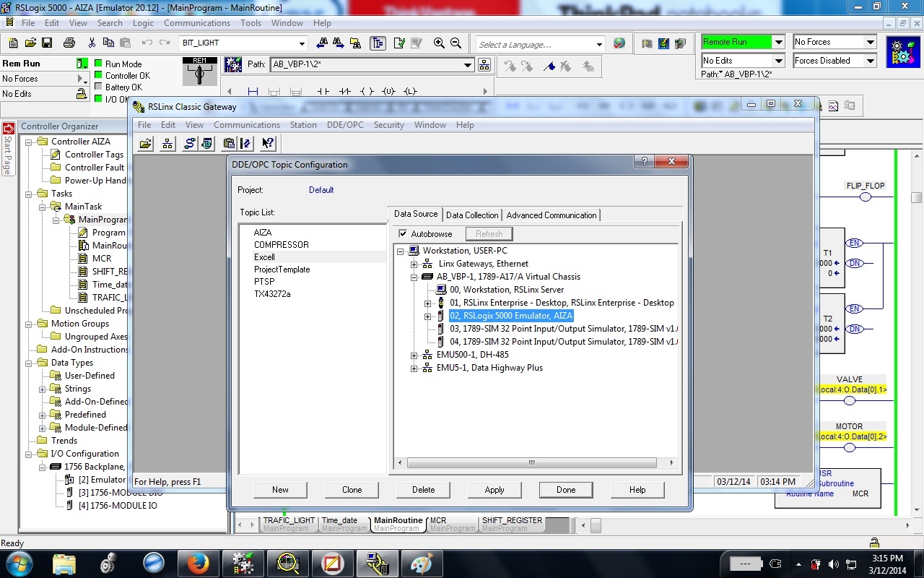This screenshot has width=924, height=578.
Task: Select 03, 1789-SIM Simulator tree node
Action: pyautogui.click(x=563, y=329)
